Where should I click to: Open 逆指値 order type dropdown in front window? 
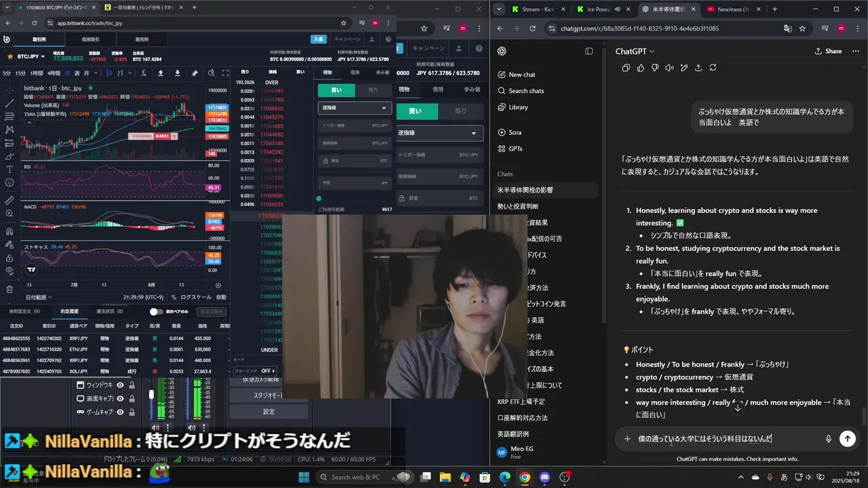(x=355, y=108)
